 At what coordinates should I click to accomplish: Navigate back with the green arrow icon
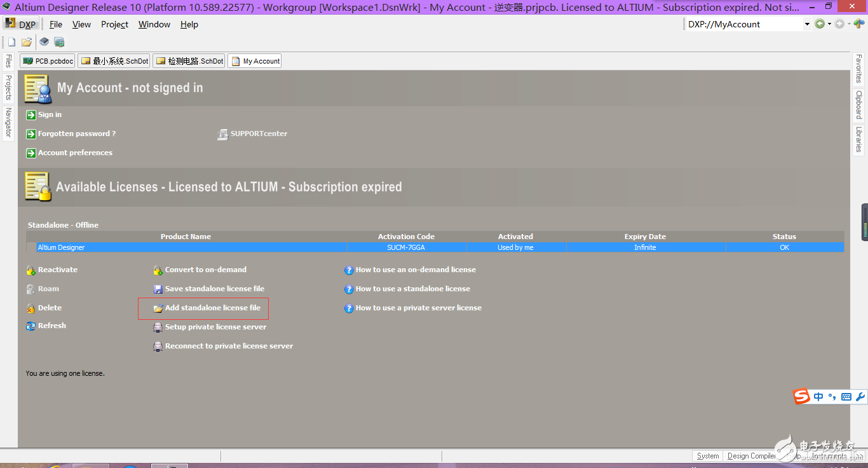click(x=820, y=24)
